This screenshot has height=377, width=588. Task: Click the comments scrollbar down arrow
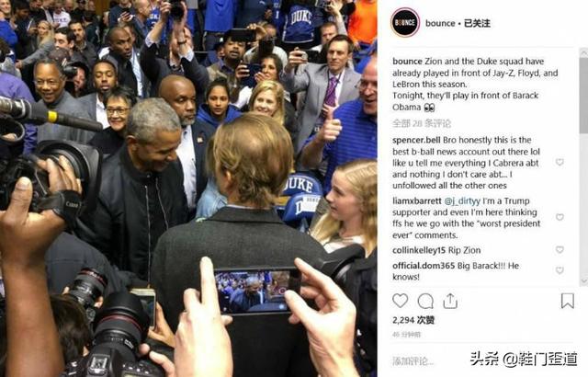tap(584, 281)
